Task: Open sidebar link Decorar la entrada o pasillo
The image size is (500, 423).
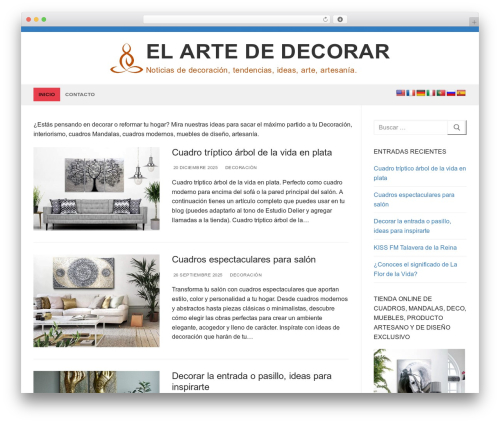Action: pyautogui.click(x=412, y=226)
